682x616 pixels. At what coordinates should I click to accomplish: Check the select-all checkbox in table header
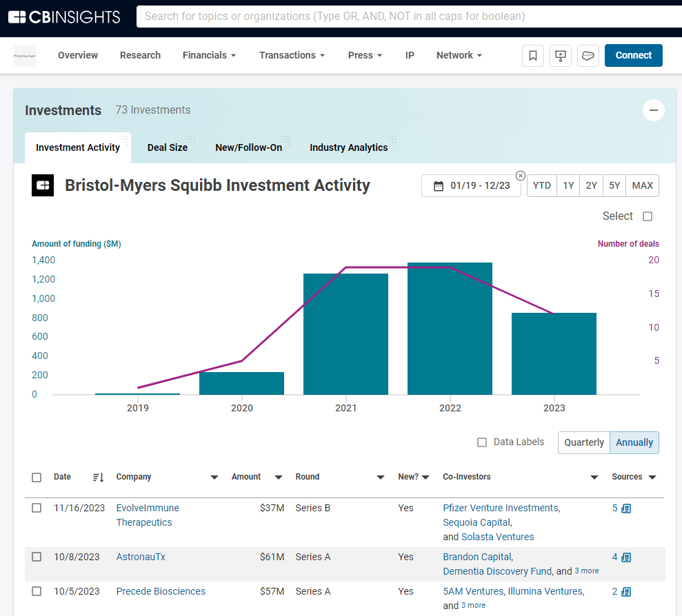coord(37,478)
